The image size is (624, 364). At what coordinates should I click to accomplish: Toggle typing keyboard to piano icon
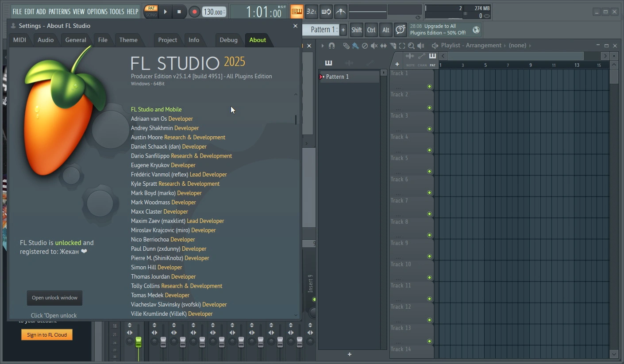pos(297,12)
